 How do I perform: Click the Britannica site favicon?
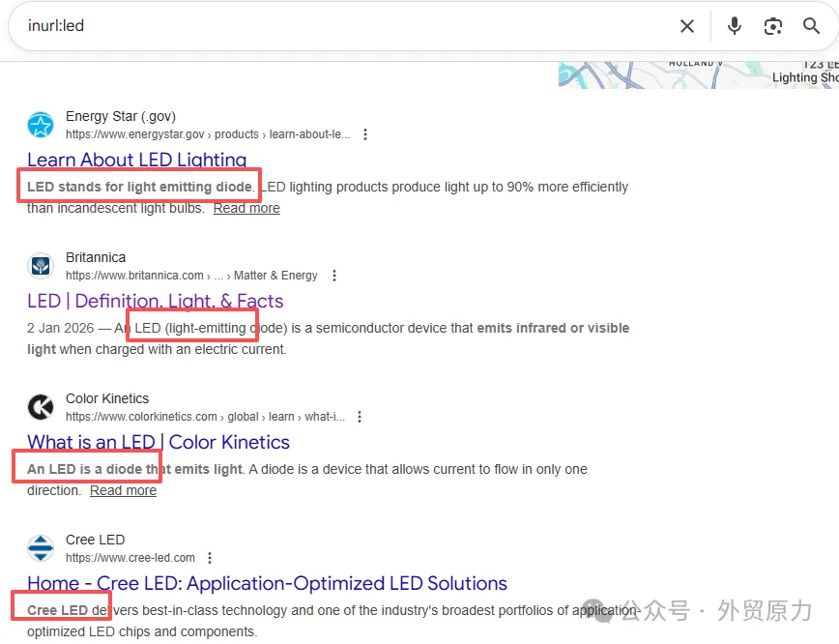click(x=41, y=266)
